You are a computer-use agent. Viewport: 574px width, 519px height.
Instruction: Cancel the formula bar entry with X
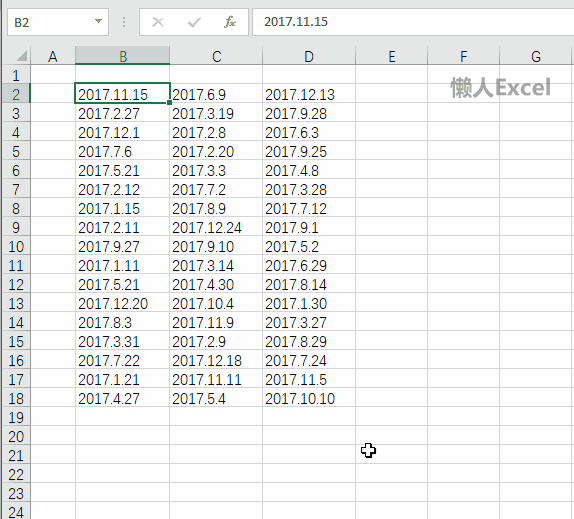coord(158,22)
